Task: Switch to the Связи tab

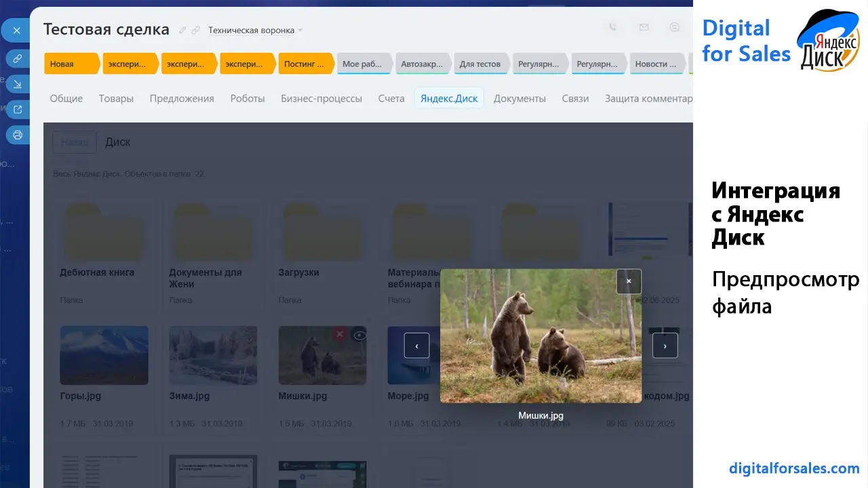Action: tap(575, 98)
